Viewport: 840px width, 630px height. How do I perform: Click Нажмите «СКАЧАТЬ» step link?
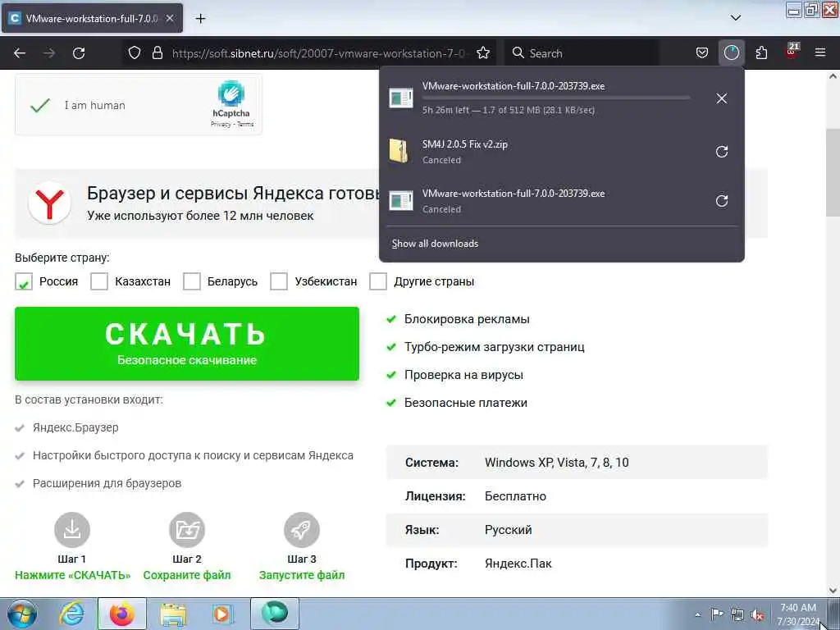pyautogui.click(x=72, y=575)
